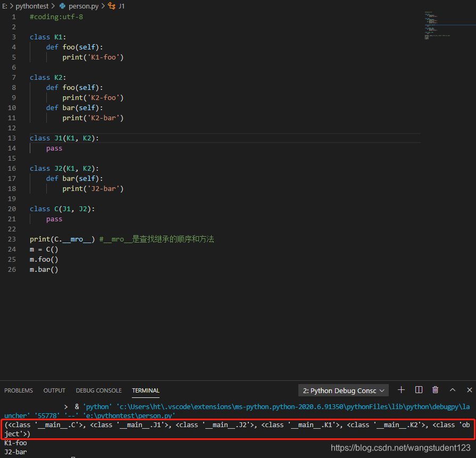Click 'class C(J1, J2):' line
This screenshot has height=458, width=476.
(x=62, y=209)
